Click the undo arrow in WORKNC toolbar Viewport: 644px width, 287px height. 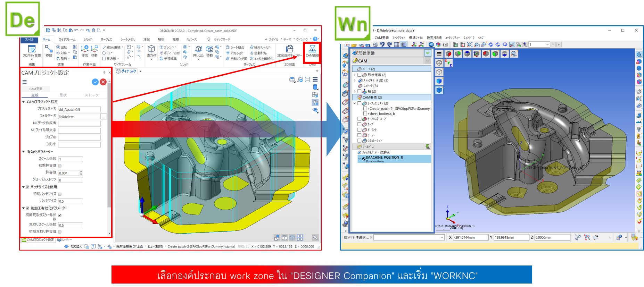tap(382, 44)
